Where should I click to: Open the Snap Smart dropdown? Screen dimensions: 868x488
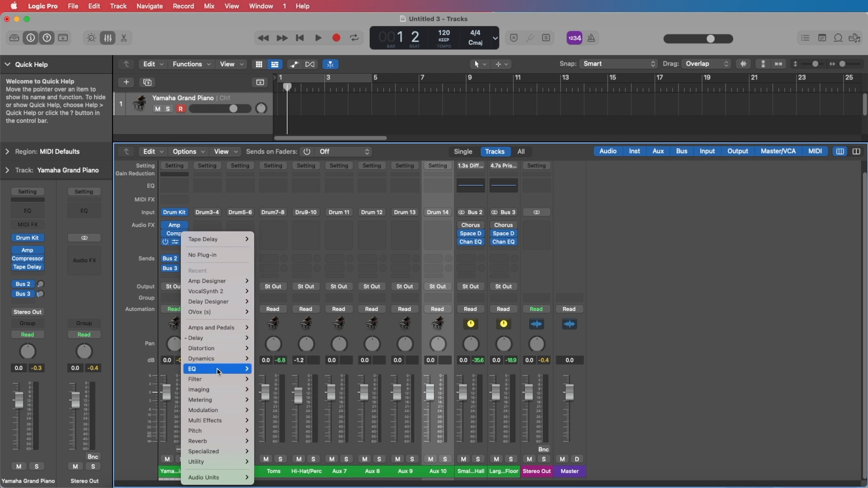pyautogui.click(x=618, y=64)
